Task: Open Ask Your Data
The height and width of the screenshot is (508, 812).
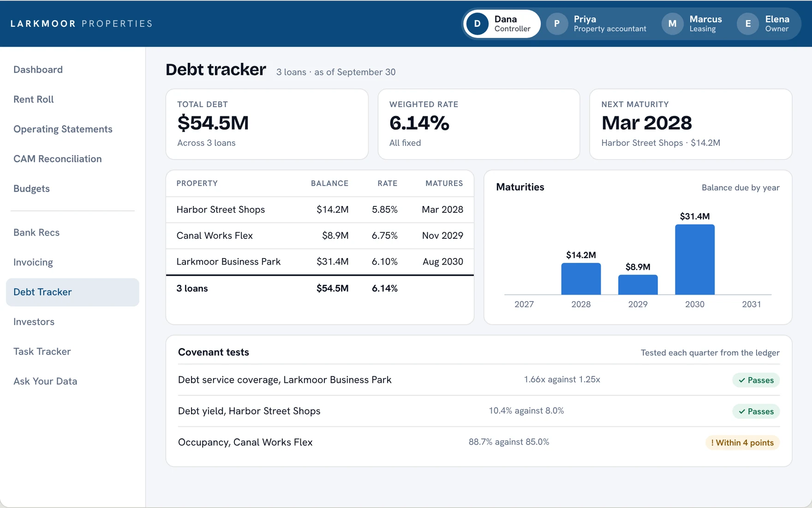Action: (72, 381)
